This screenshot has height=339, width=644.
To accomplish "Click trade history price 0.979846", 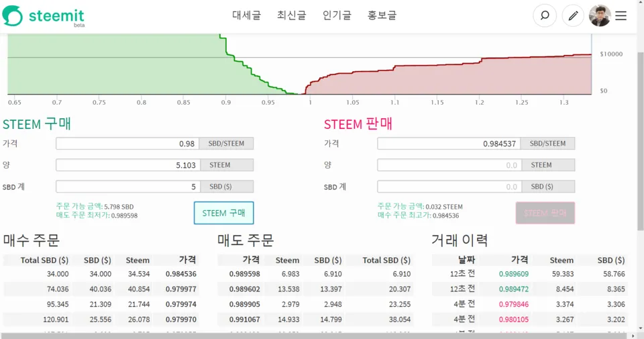I will [514, 304].
